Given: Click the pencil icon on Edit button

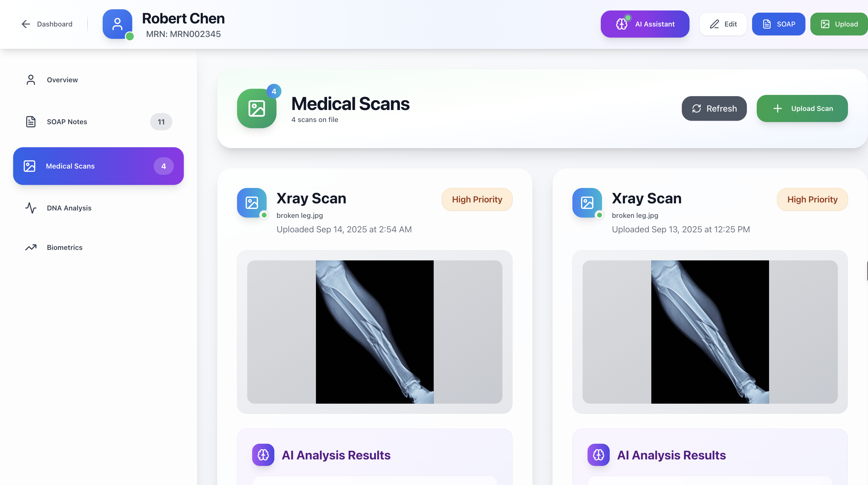Looking at the screenshot, I should [714, 24].
